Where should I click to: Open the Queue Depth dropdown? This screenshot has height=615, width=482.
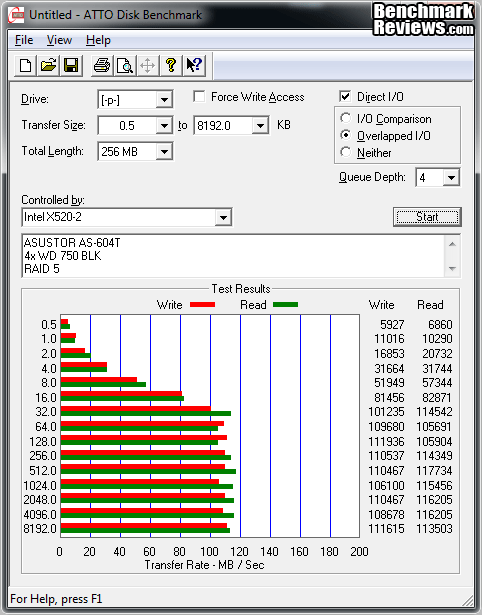[x=451, y=178]
